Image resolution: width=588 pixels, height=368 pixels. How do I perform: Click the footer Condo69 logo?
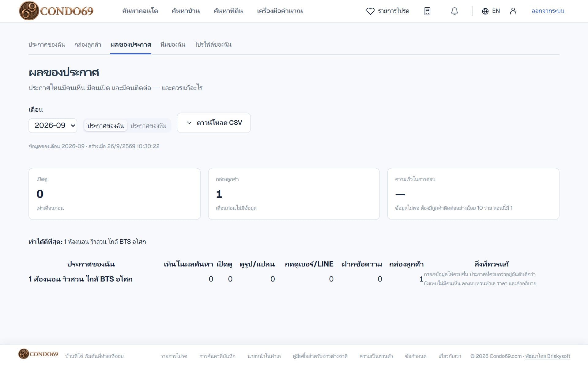[x=38, y=354]
